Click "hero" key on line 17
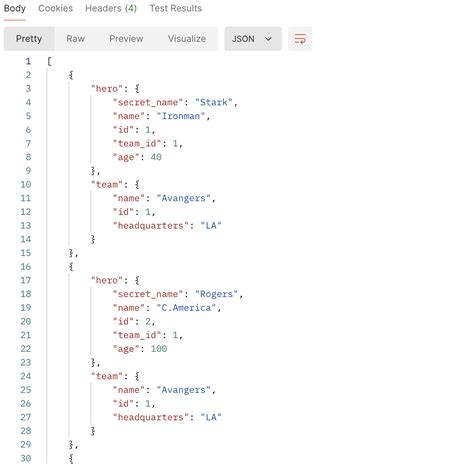 (x=107, y=280)
